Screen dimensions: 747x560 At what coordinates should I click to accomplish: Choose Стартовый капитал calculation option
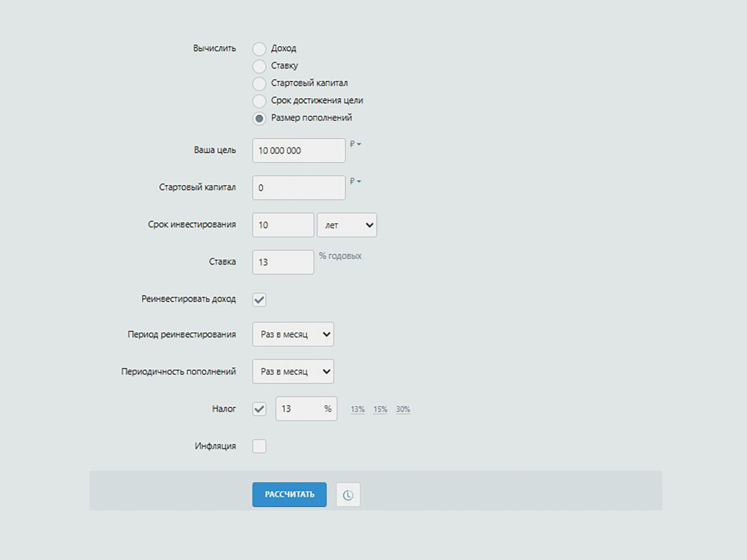pos(260,83)
